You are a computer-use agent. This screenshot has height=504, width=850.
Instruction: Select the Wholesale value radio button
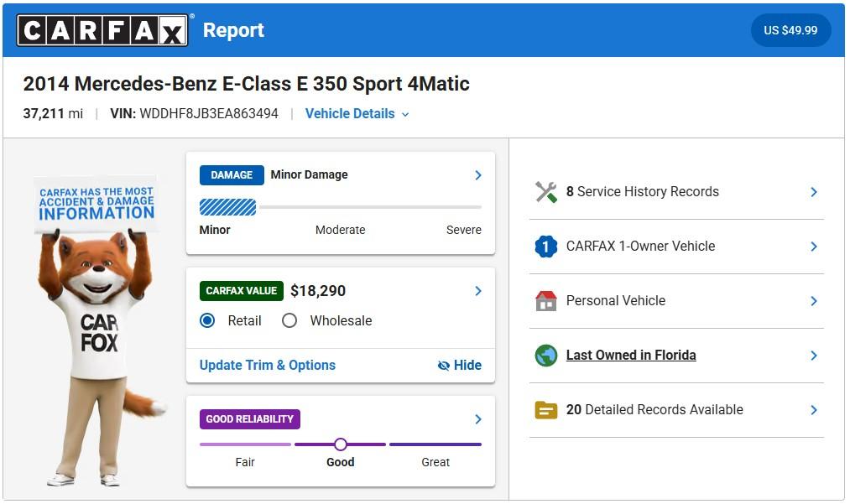coord(289,321)
